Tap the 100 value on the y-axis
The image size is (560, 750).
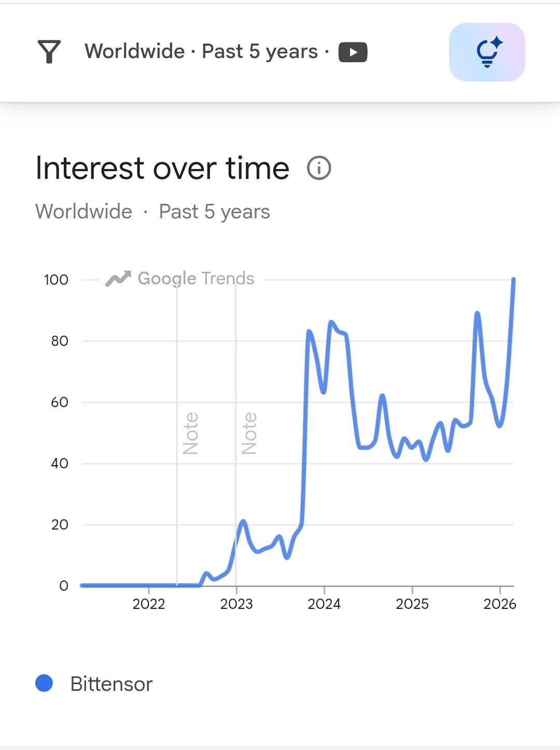click(56, 280)
